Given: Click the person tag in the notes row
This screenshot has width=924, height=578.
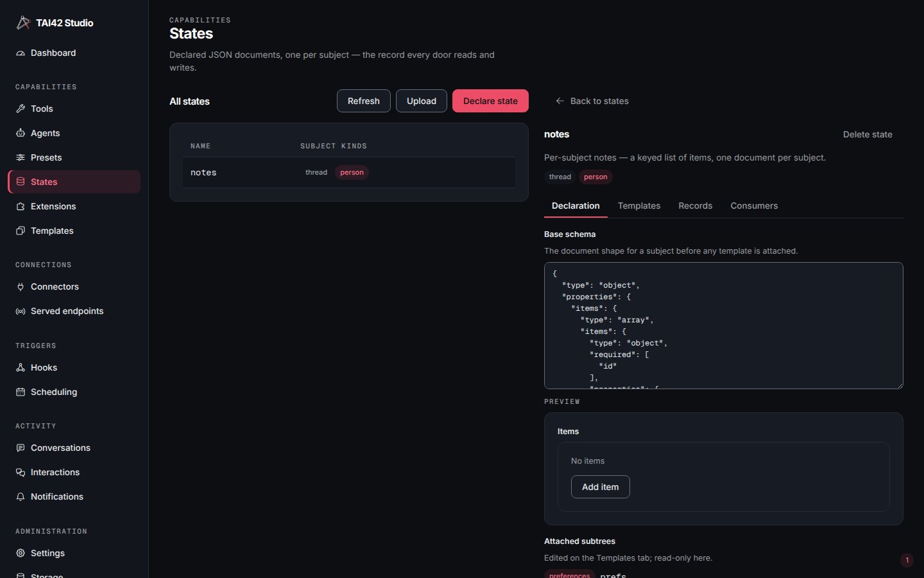Looking at the screenshot, I should (x=352, y=173).
